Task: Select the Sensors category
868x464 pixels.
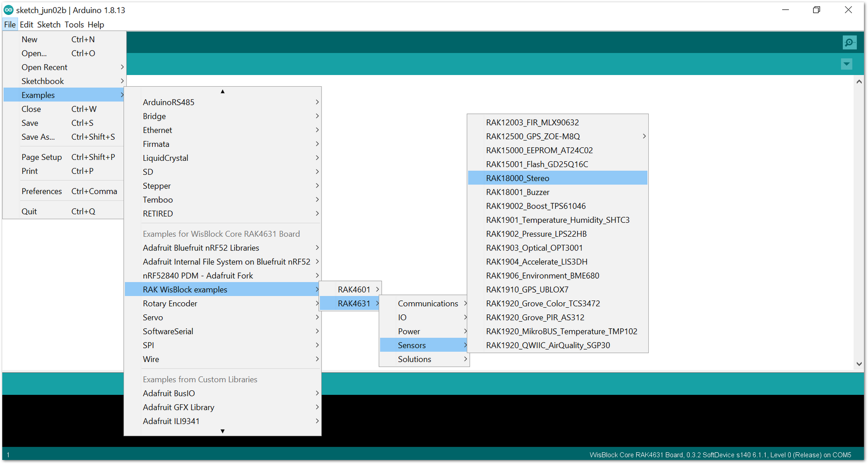Action: [424, 345]
